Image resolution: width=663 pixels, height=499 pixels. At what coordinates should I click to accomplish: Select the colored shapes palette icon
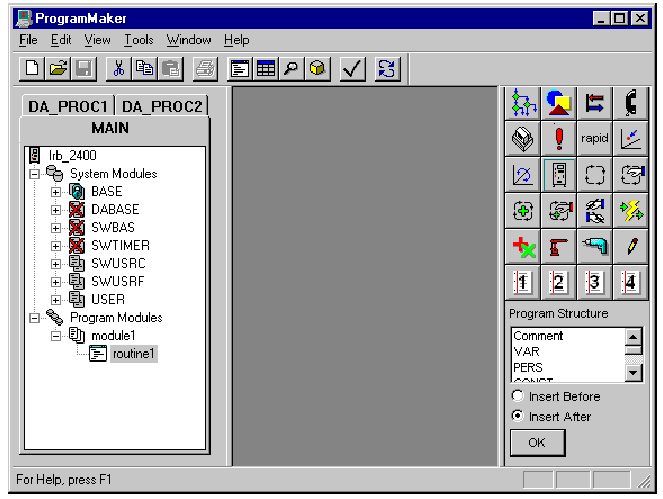(559, 103)
